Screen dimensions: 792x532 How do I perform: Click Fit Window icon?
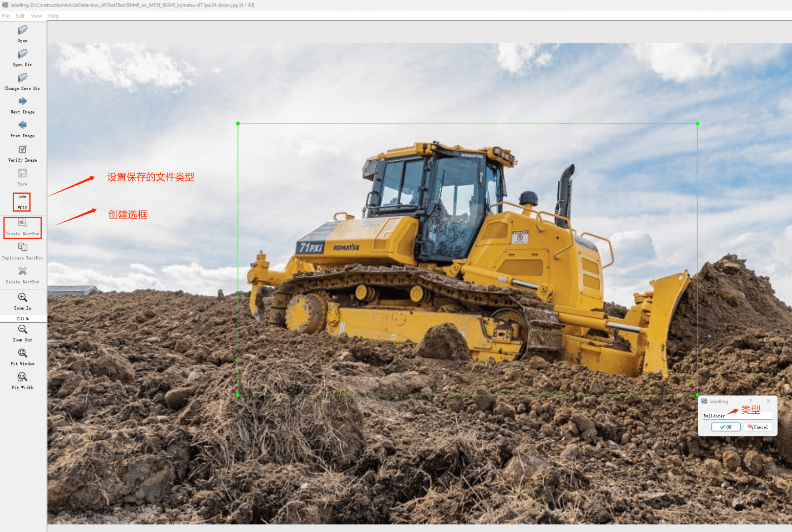22,353
